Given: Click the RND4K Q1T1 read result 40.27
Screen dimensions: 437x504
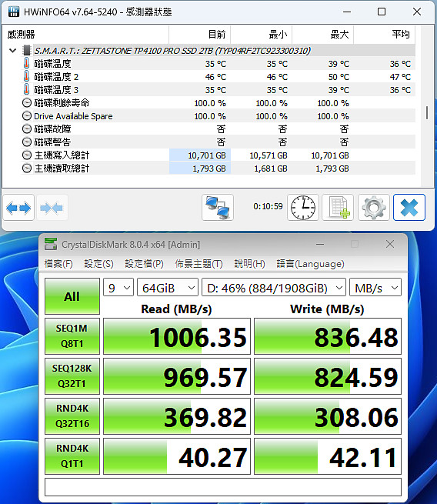Looking at the screenshot, I should tap(177, 456).
